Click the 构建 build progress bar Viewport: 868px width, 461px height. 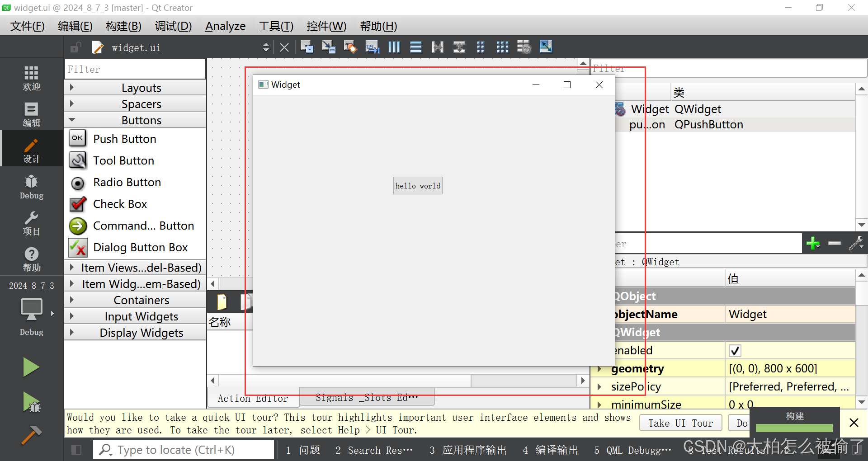pyautogui.click(x=794, y=427)
